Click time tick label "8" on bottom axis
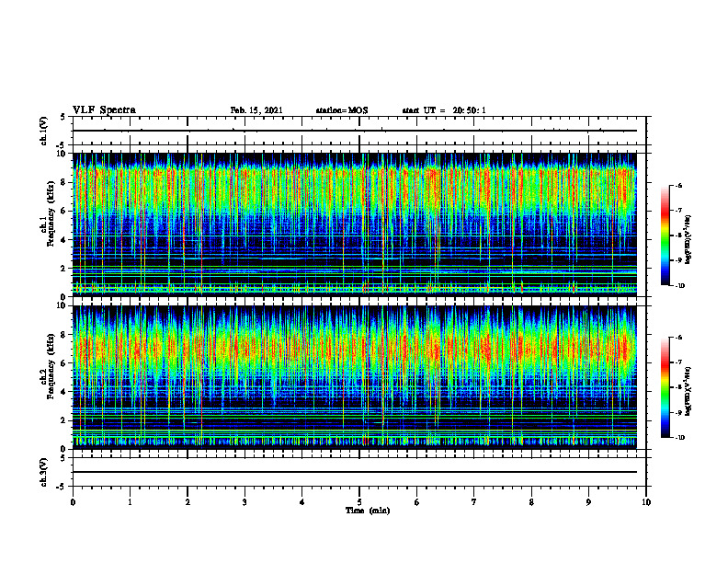728x563 pixels. click(x=531, y=502)
